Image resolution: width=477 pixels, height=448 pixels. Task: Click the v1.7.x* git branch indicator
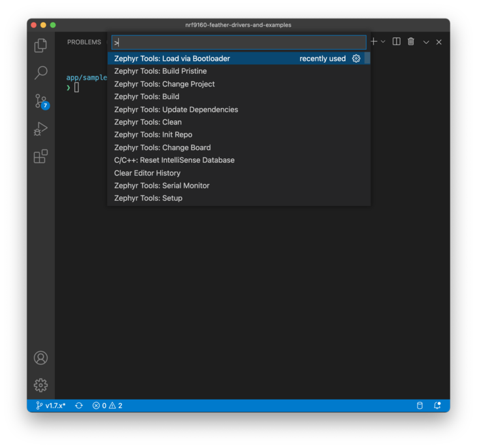tap(50, 405)
